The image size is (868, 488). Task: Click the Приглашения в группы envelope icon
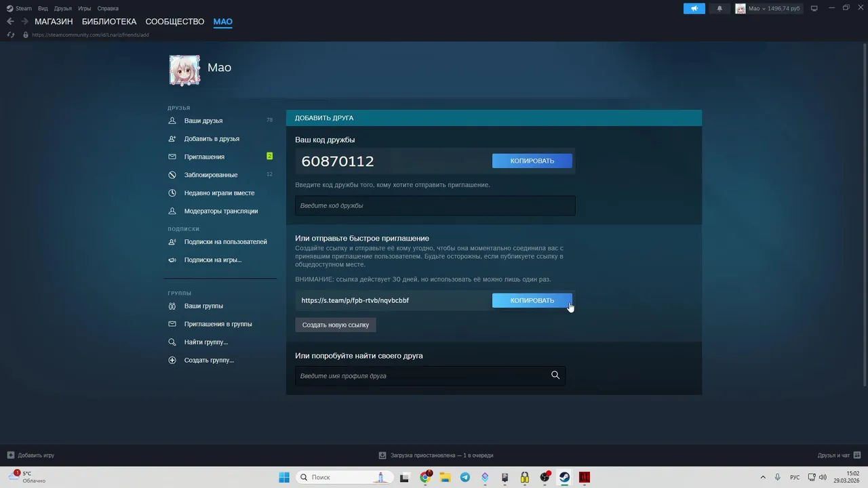172,324
